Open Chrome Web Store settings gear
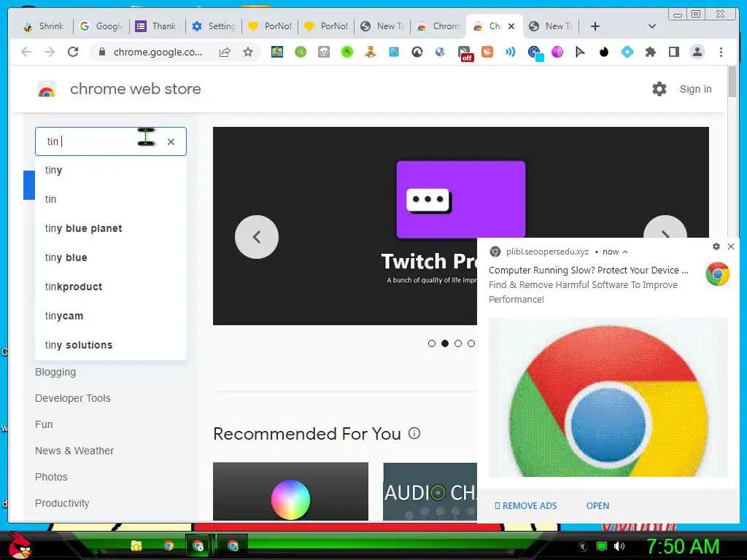The image size is (747, 560). [x=659, y=88]
